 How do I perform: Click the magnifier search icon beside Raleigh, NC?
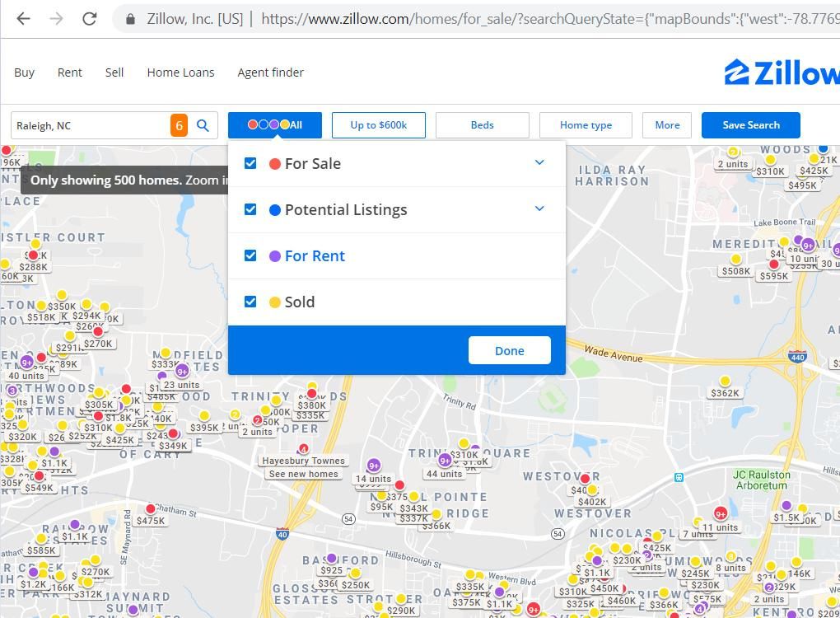point(203,125)
